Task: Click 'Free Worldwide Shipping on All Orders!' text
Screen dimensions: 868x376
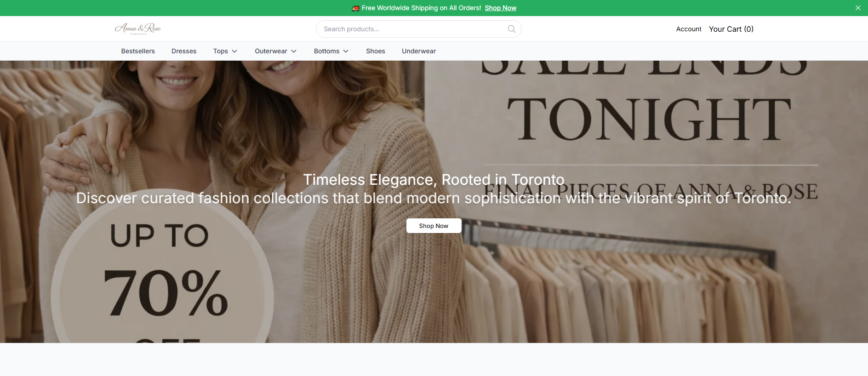Action: pos(421,8)
